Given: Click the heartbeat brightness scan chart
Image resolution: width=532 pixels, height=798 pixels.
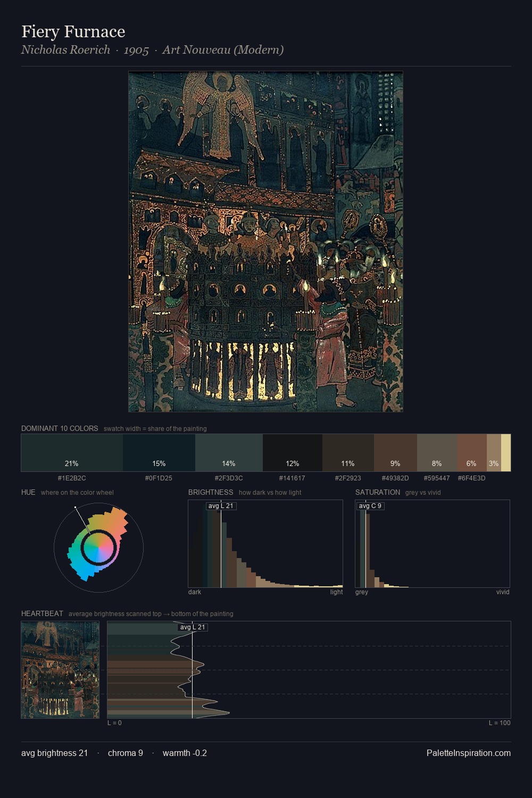Looking at the screenshot, I should point(309,670).
